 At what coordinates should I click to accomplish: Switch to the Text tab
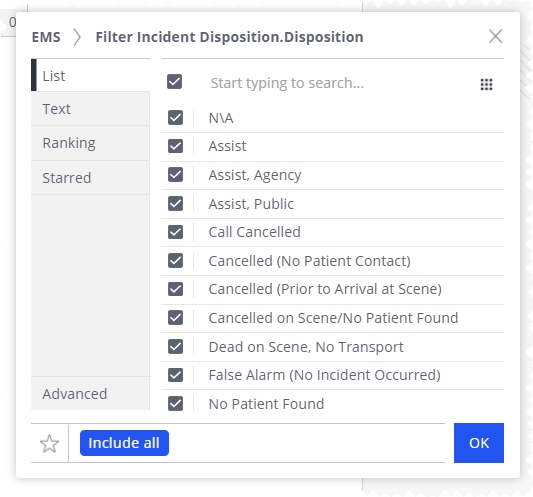click(90, 109)
